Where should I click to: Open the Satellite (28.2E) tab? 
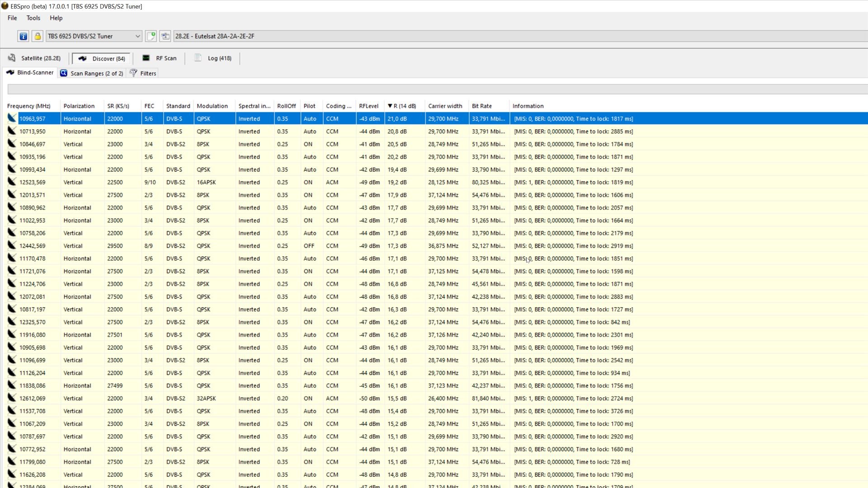34,58
